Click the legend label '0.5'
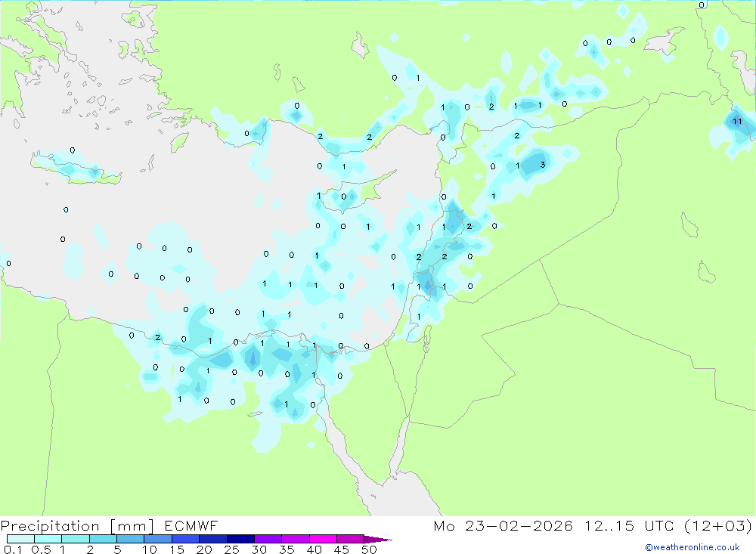This screenshot has height=554, width=756. (x=41, y=549)
